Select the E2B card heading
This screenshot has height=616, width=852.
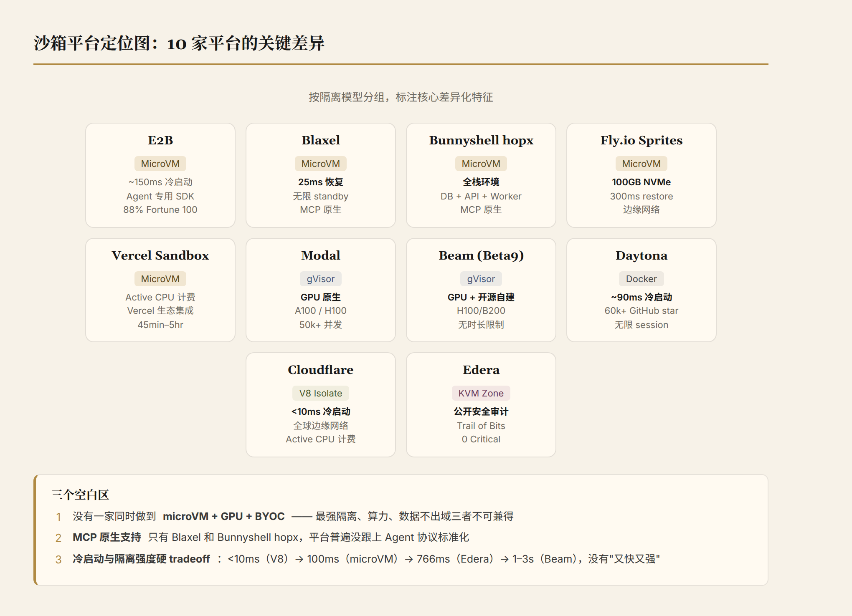click(x=160, y=140)
